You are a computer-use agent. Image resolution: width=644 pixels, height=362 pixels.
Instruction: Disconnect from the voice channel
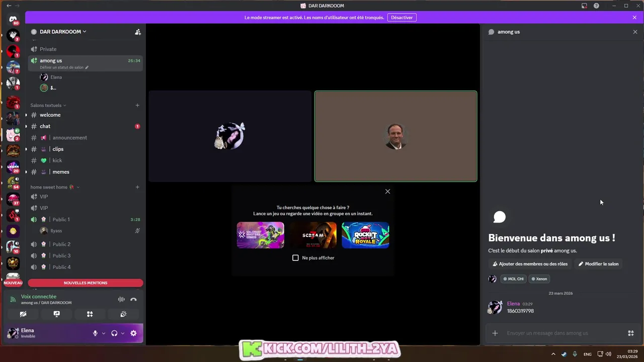coord(133,299)
